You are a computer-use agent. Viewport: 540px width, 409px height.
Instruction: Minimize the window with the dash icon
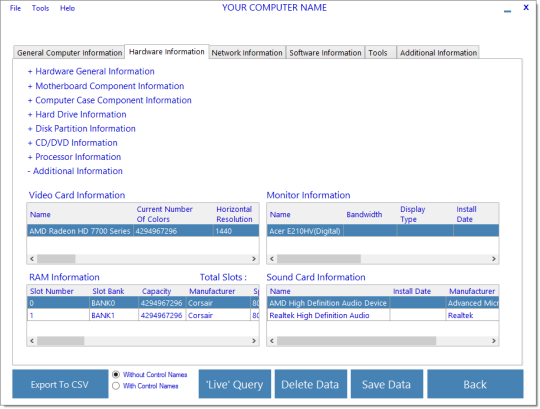507,11
